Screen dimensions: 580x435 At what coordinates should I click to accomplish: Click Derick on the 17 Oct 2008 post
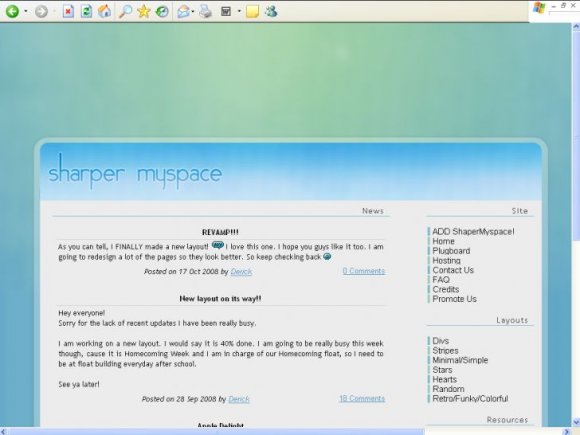coord(241,272)
